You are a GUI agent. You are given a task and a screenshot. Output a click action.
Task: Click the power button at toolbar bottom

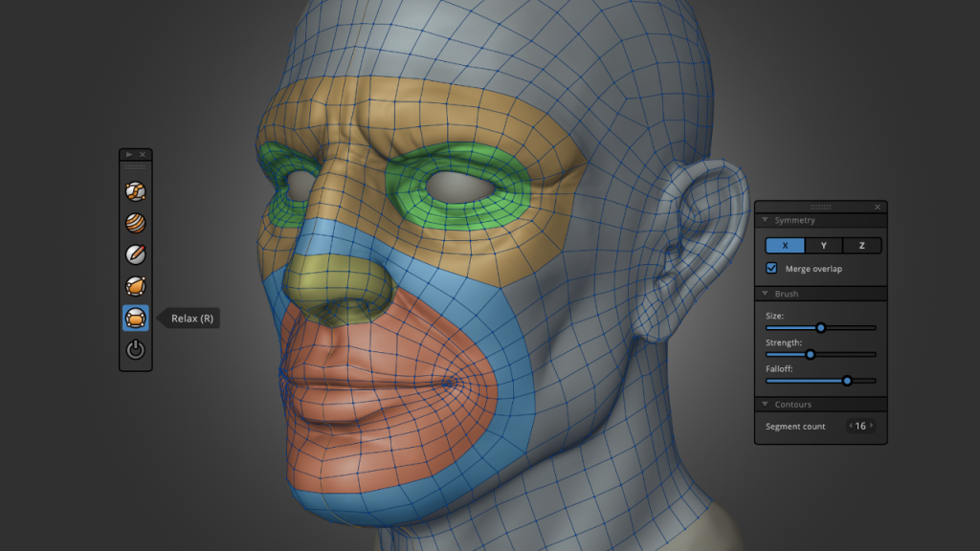click(134, 348)
